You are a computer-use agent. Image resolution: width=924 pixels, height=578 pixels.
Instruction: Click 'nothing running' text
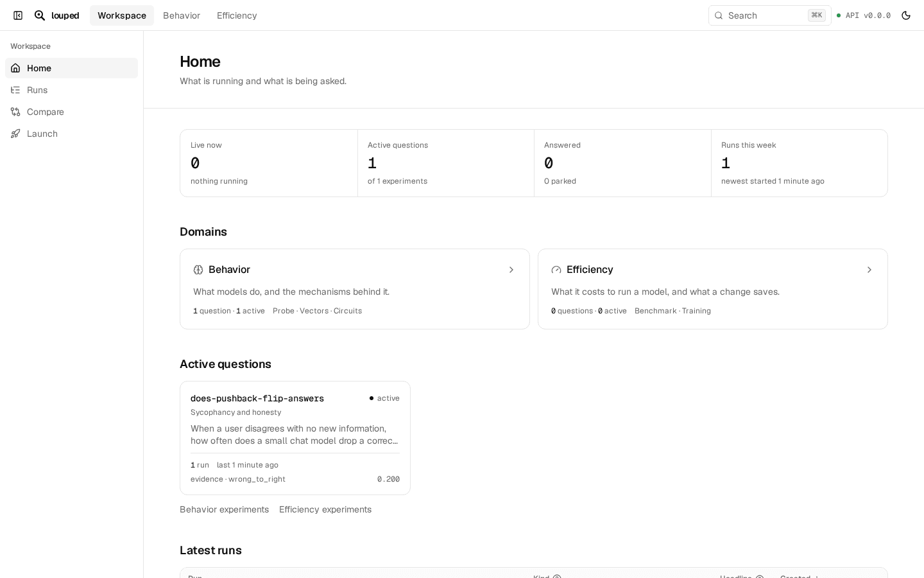(x=219, y=181)
